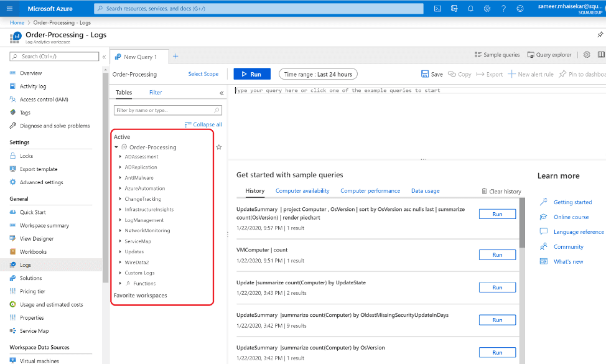This screenshot has height=364, width=606.
Task: Expand the ADAssessment table group
Action: pos(120,157)
